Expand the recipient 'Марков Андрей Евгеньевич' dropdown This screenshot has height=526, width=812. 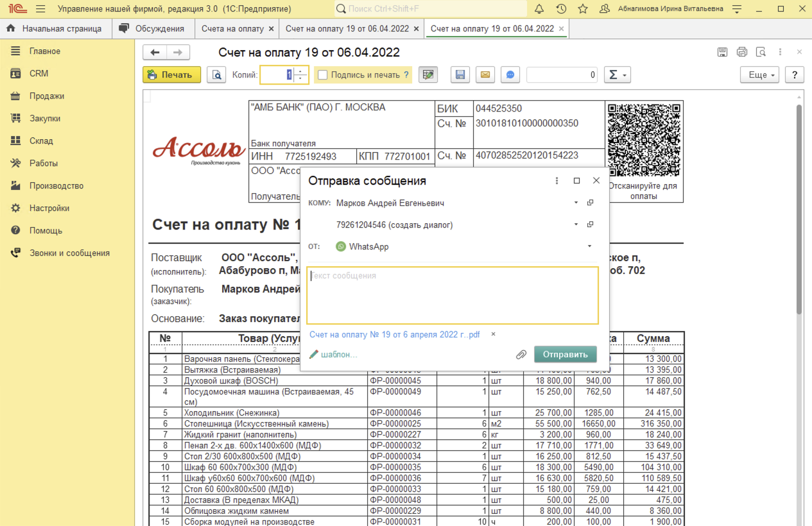click(576, 203)
